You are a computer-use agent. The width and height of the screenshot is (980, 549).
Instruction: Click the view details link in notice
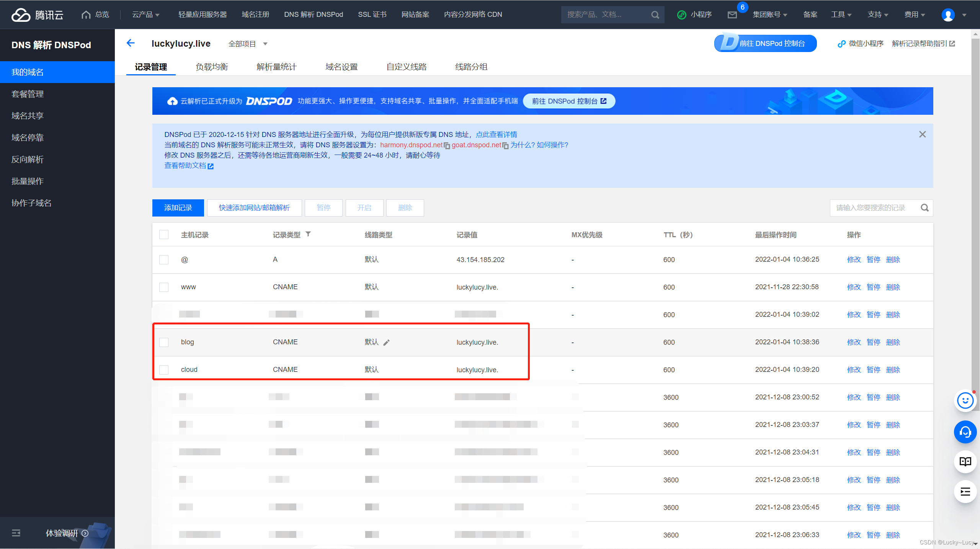497,135
